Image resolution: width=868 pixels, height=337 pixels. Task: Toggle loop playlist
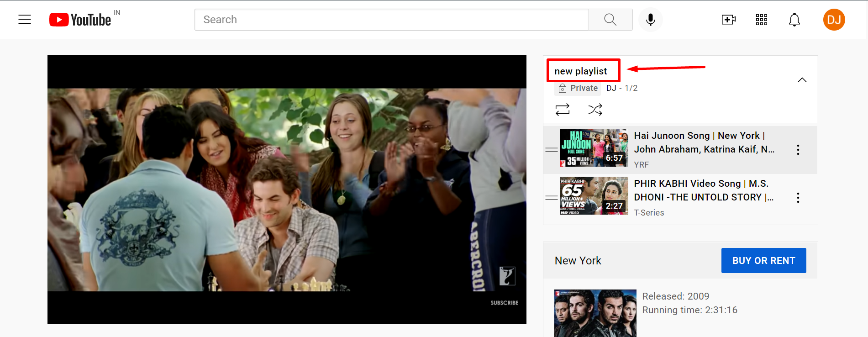click(x=563, y=110)
